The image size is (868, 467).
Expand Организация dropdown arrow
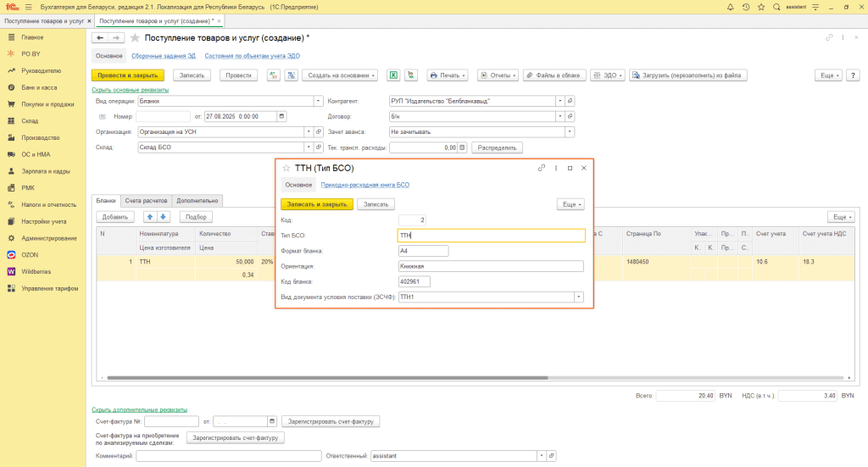pyautogui.click(x=309, y=131)
